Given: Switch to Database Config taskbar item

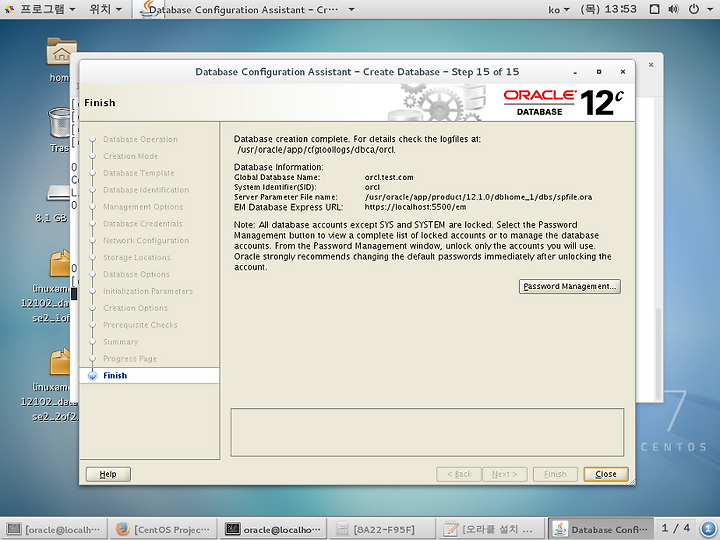Looking at the screenshot, I should click(x=602, y=529).
